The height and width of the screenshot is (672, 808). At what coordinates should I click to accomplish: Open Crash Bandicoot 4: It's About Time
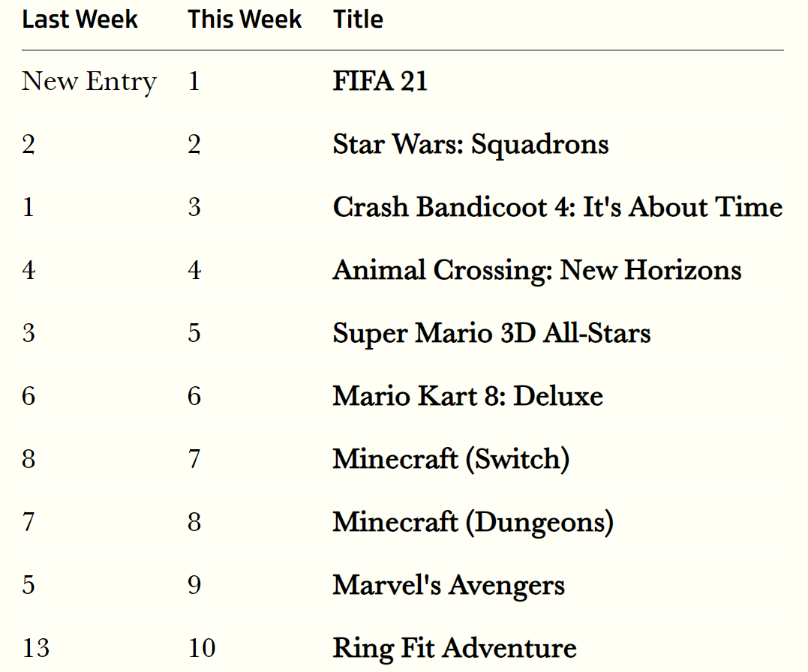click(x=557, y=207)
